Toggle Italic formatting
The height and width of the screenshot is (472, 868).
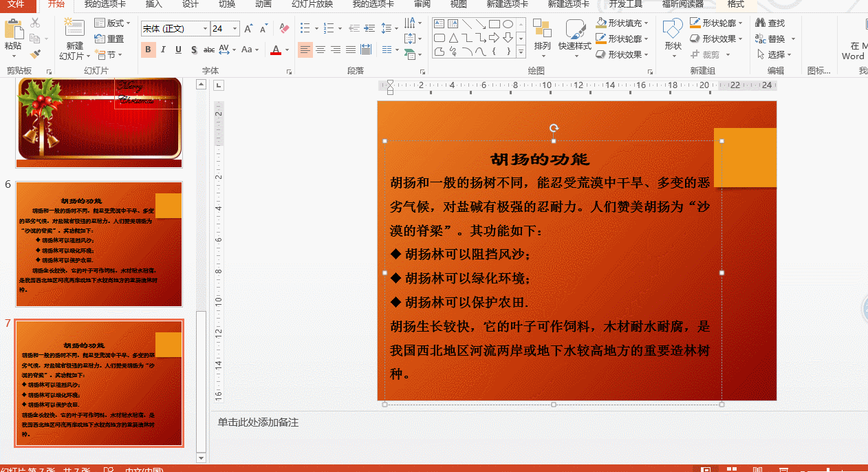163,50
